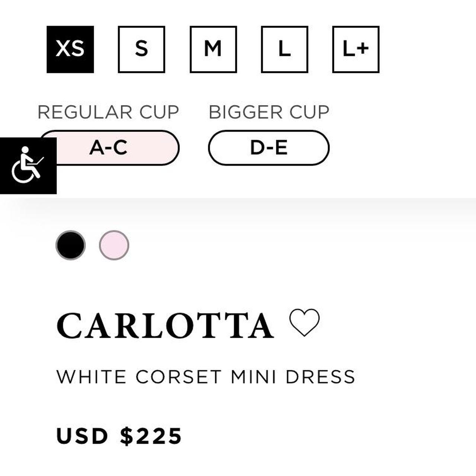
Task: Click the USD $225 price
Action: click(x=119, y=436)
